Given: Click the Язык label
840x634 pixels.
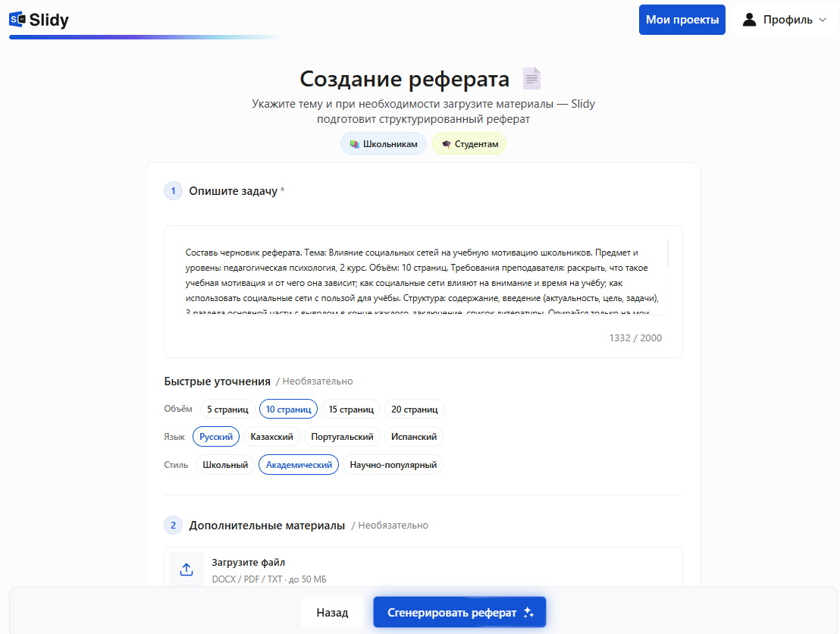Looking at the screenshot, I should 174,437.
